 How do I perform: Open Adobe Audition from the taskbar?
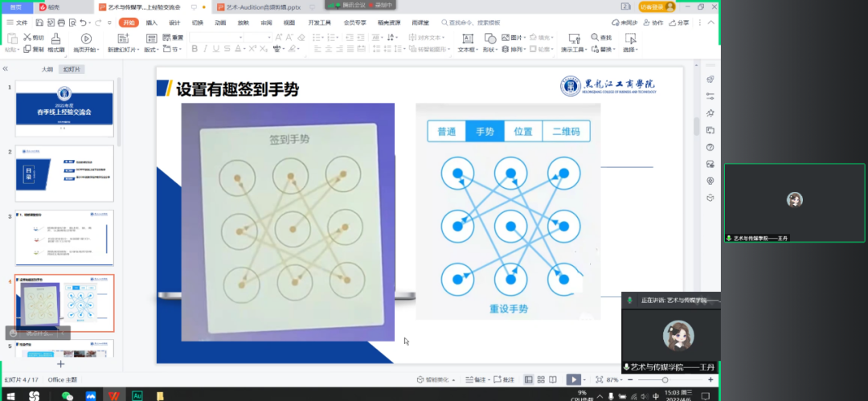137,395
